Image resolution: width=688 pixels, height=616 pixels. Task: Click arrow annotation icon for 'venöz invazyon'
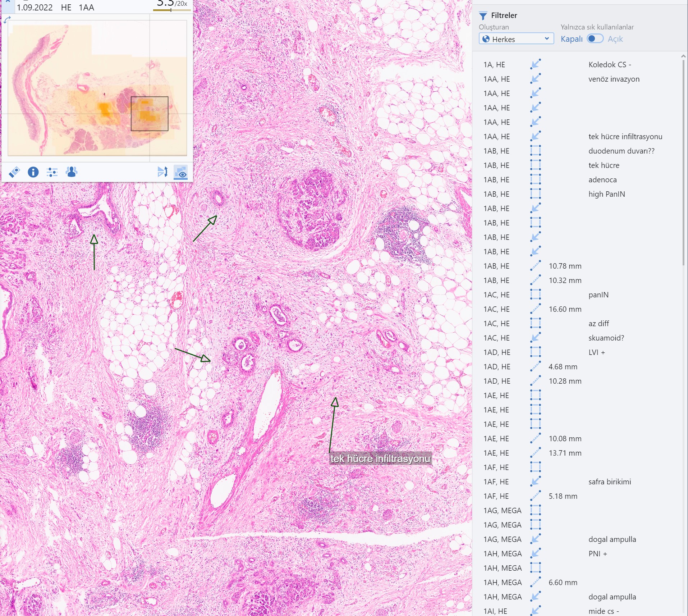(535, 79)
